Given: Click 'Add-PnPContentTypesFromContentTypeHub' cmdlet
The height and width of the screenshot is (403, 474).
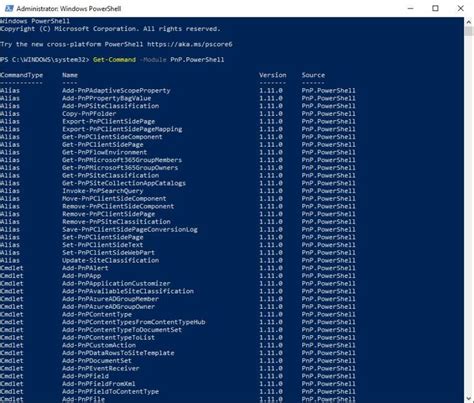Looking at the screenshot, I should 133,322.
